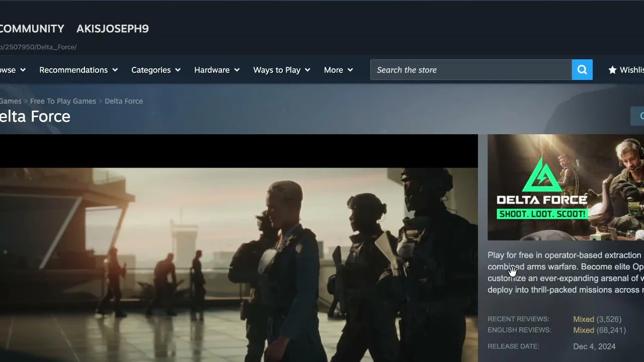Go to Free To Play Games breadcrumb

pos(63,101)
